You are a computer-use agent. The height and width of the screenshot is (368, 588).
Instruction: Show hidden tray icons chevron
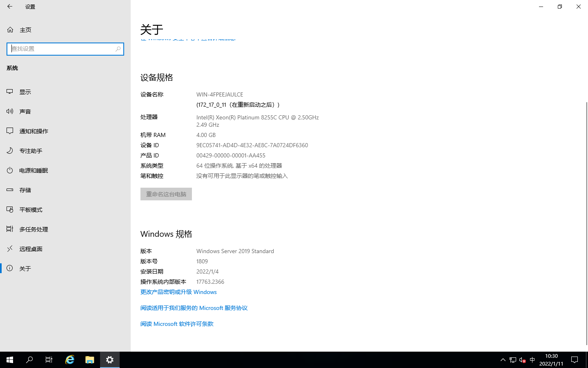click(503, 360)
